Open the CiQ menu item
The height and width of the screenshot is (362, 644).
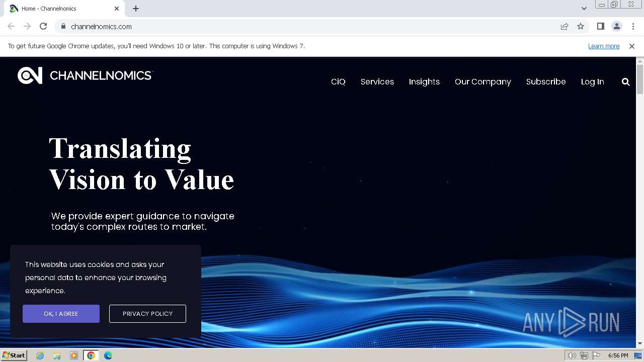point(338,81)
